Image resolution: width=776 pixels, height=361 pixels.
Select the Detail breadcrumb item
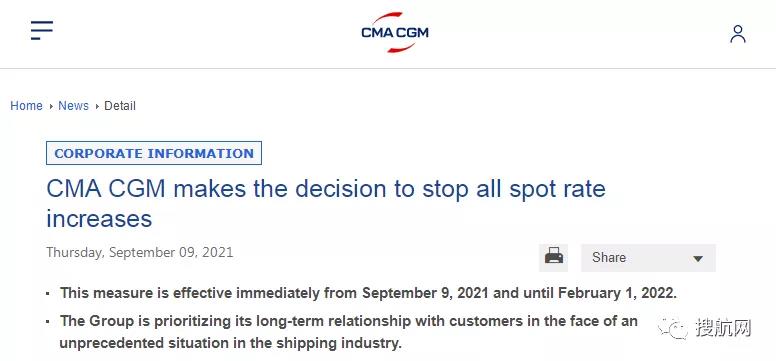pyautogui.click(x=120, y=106)
